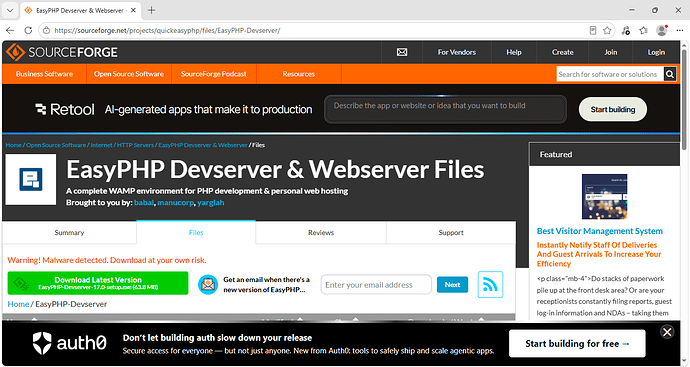Expand the Resources menu

pyautogui.click(x=298, y=74)
